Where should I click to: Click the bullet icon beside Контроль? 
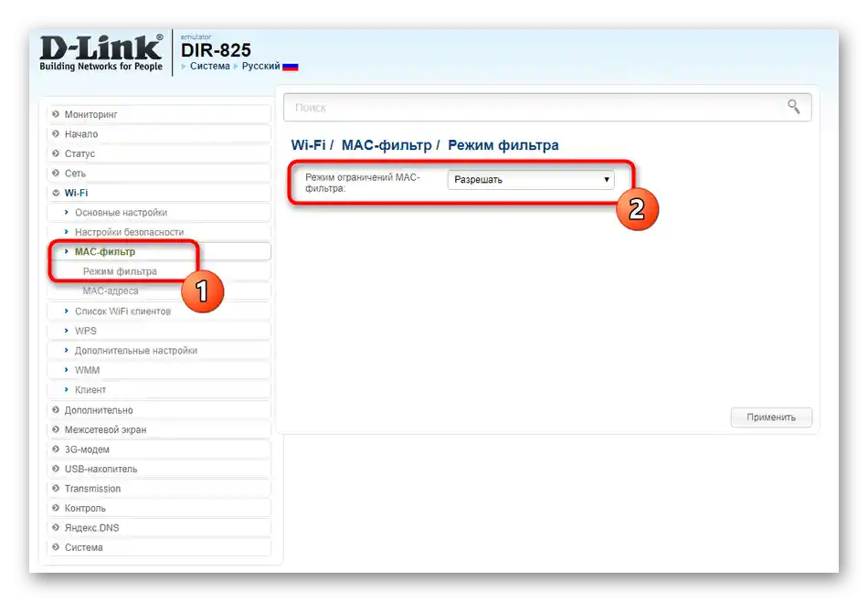click(x=56, y=508)
